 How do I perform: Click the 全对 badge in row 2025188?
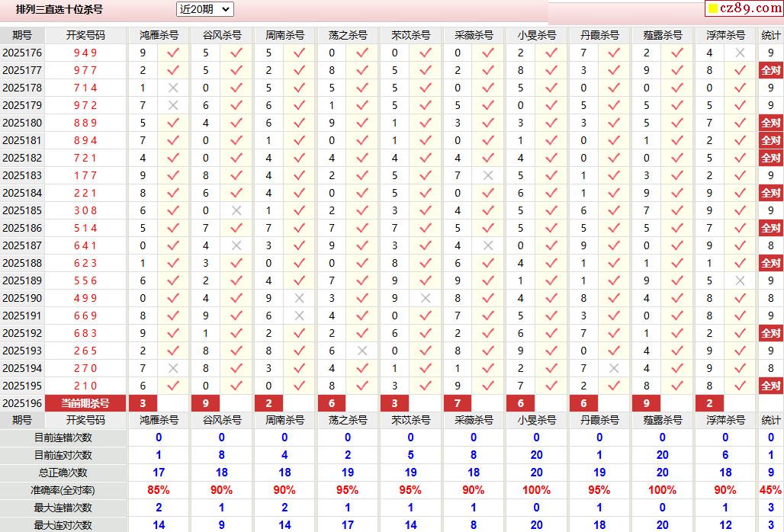pyautogui.click(x=770, y=263)
